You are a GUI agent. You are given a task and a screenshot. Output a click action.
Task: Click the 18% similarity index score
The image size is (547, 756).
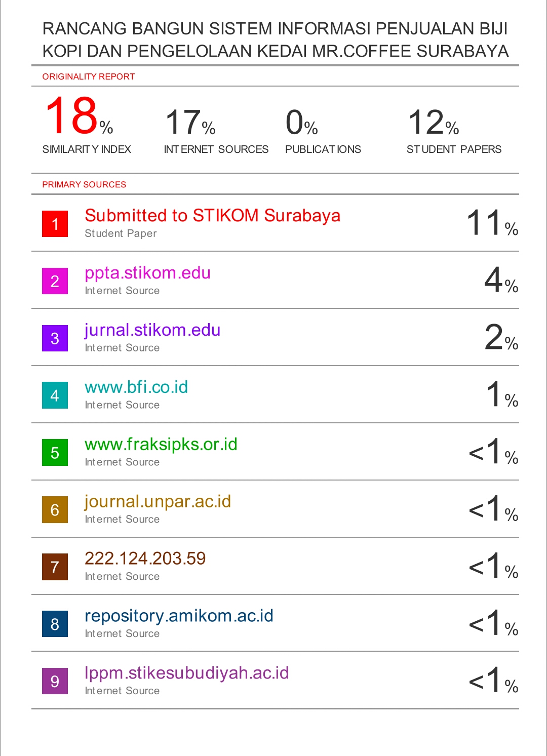tap(79, 117)
